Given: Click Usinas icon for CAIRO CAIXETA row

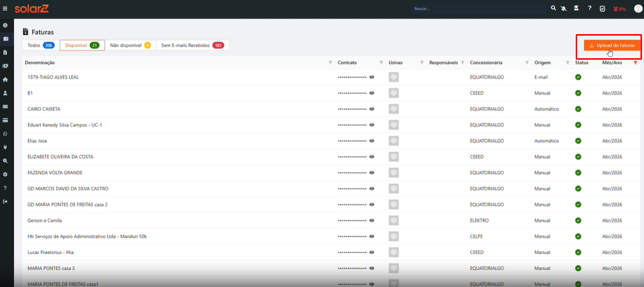Looking at the screenshot, I should point(394,109).
